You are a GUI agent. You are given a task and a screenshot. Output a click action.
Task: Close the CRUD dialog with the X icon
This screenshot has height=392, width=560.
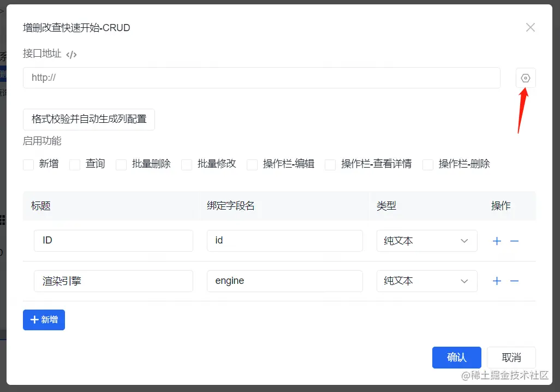click(x=530, y=27)
